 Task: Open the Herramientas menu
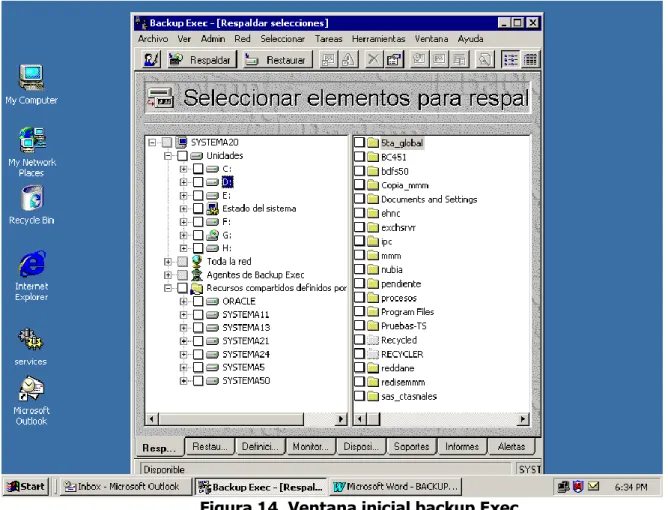378,39
